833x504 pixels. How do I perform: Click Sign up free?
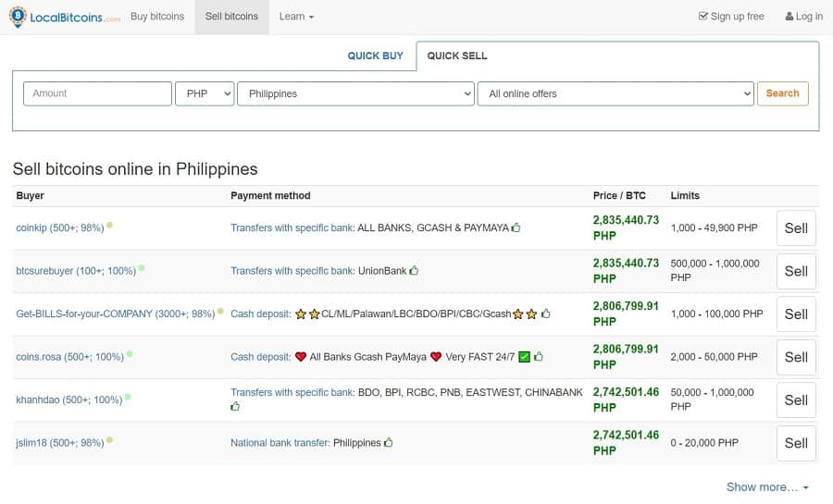pyautogui.click(x=731, y=17)
